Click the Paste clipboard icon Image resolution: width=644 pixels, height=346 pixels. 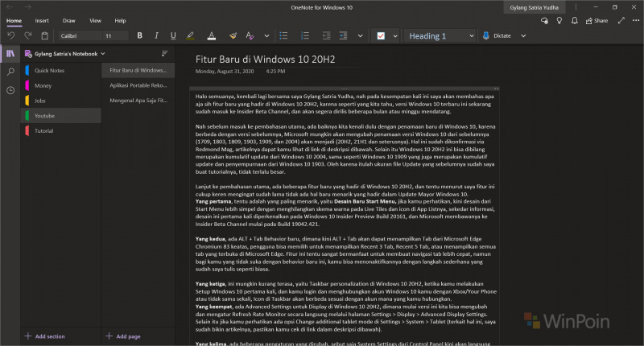pyautogui.click(x=45, y=35)
